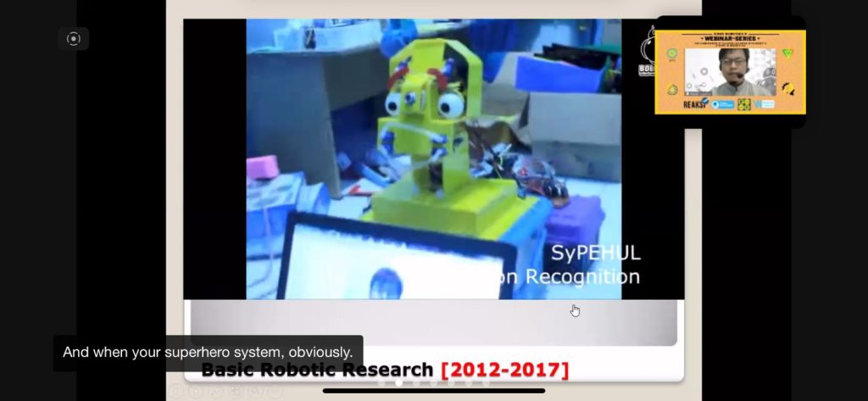Click the hand pointer cursor on slide
This screenshot has width=868, height=401.
[x=575, y=310]
